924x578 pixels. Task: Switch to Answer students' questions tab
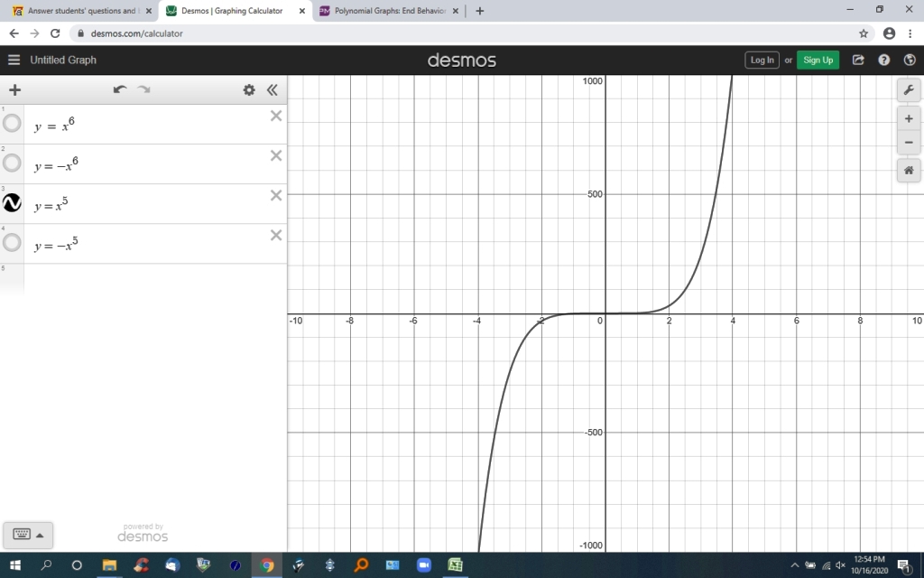81,11
